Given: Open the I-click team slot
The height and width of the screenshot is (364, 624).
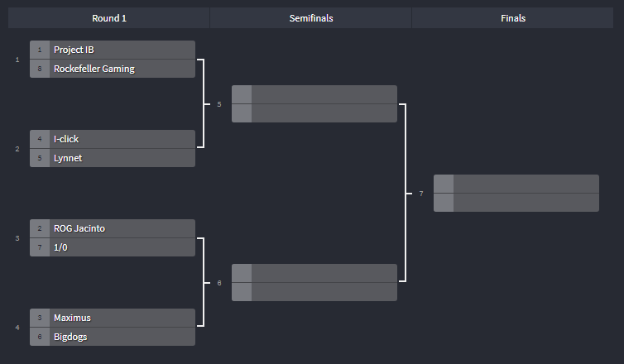Looking at the screenshot, I should [x=122, y=139].
